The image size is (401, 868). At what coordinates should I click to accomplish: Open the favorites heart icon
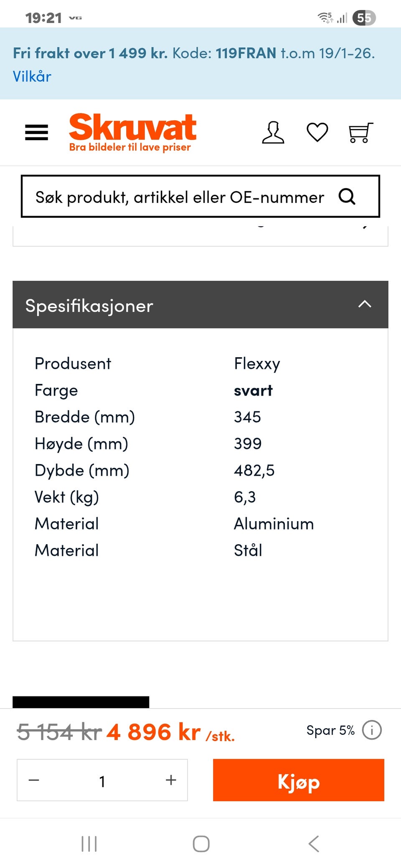[317, 133]
